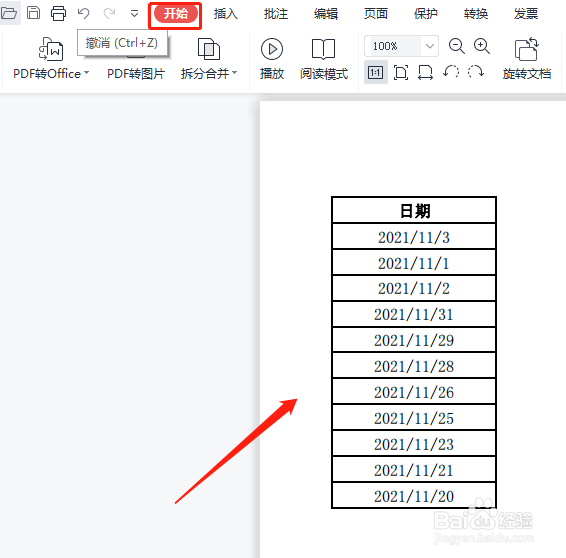Select the 开始 tab
566x558 pixels.
[x=175, y=14]
